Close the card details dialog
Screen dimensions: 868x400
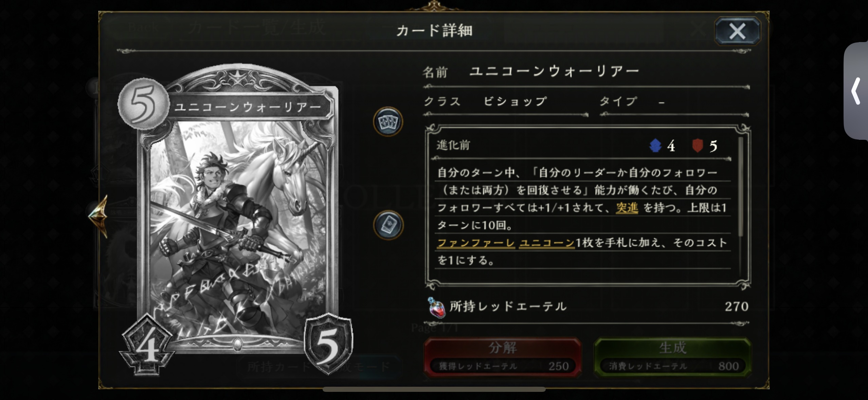[737, 31]
